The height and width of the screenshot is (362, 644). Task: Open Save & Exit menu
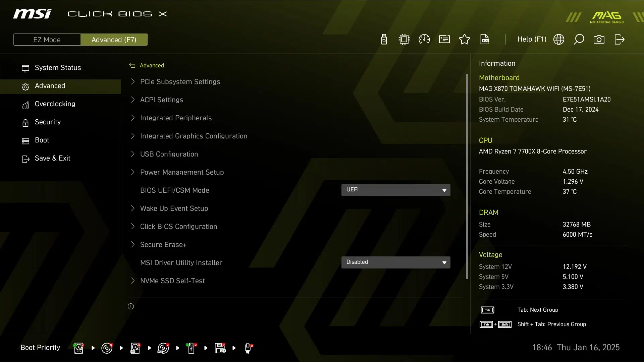click(60, 158)
